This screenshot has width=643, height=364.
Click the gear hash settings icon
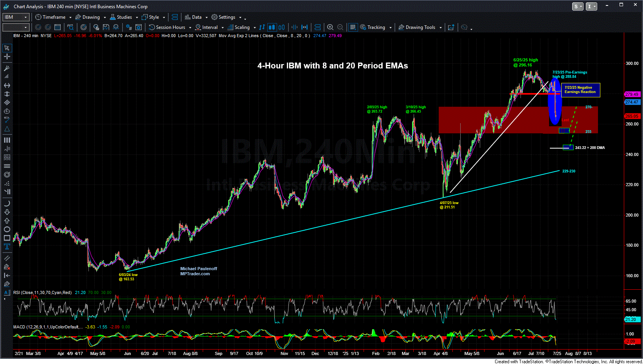point(129,27)
